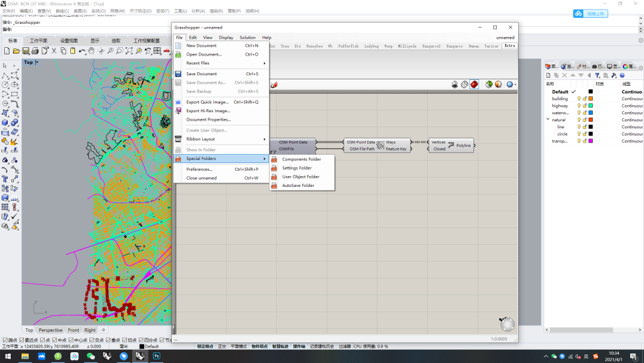Viewport: 644px width, 363px height.
Task: Toggle lock icon of highway layer
Action: click(585, 106)
